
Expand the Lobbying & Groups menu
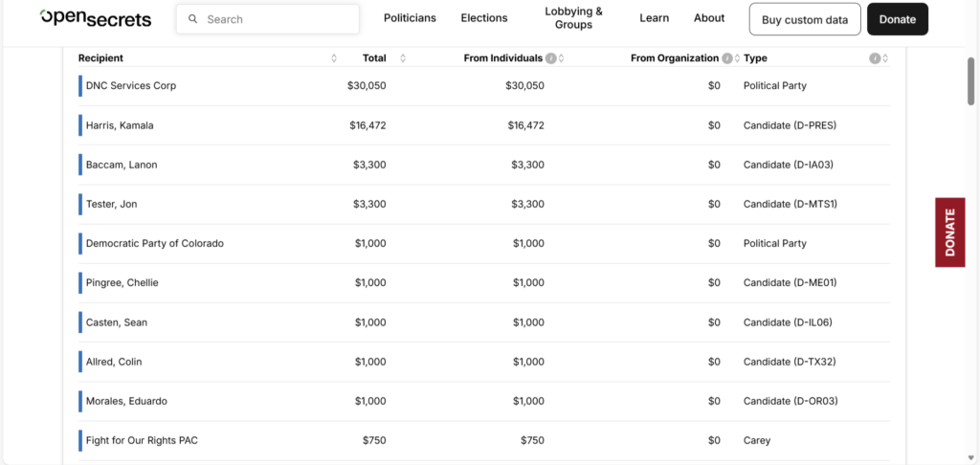tap(574, 18)
